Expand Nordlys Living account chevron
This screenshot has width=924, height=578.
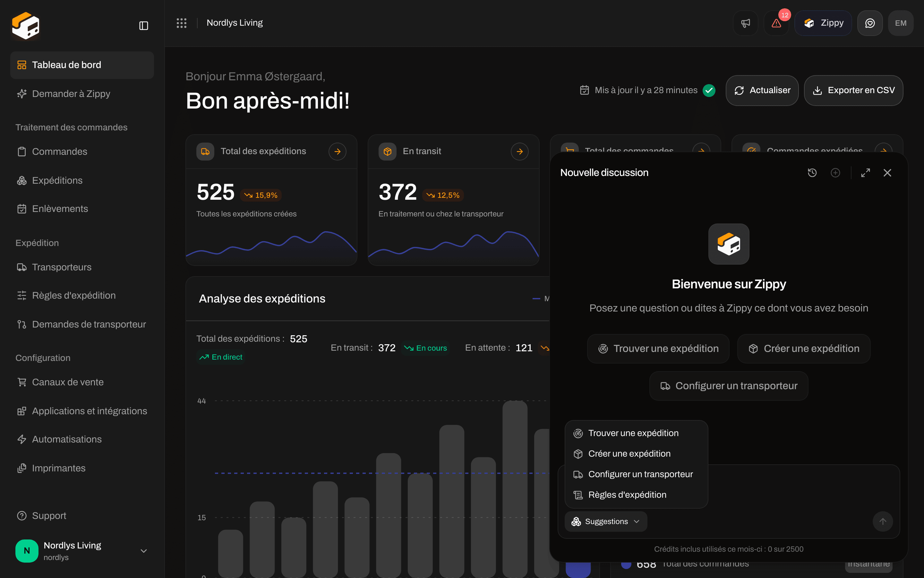[x=143, y=551]
